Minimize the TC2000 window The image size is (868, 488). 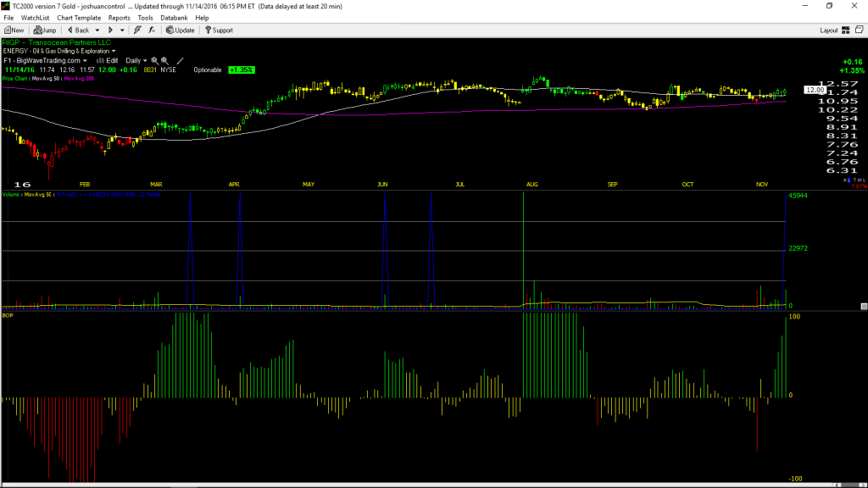click(x=805, y=6)
